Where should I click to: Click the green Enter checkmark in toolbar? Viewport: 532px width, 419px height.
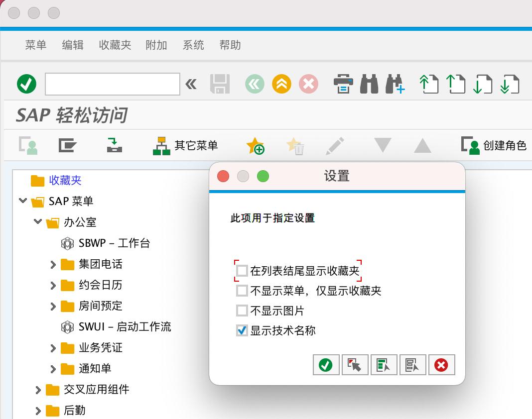pos(26,84)
